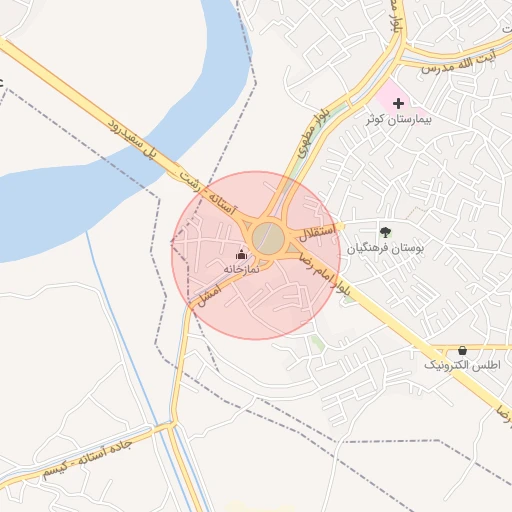Select the بوستان فرهنگیان park label
This screenshot has width=512, height=512.
tap(385, 248)
